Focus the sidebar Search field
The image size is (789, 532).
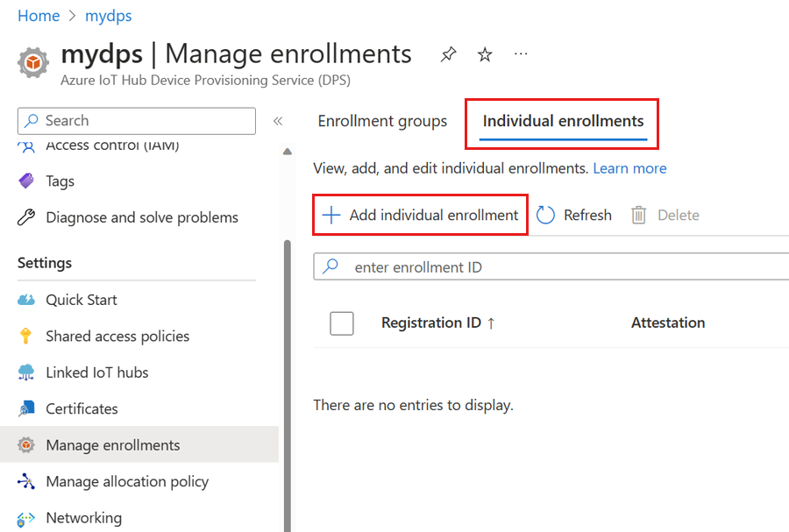[137, 121]
